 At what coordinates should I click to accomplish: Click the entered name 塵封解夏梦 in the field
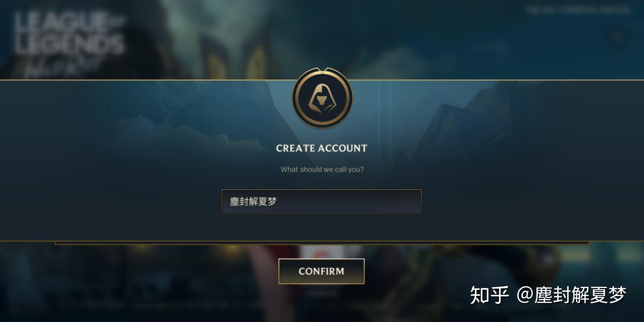[x=253, y=202]
